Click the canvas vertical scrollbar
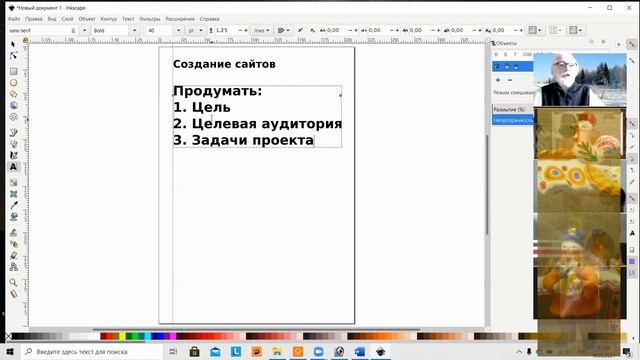The width and height of the screenshot is (640, 360). point(487,184)
